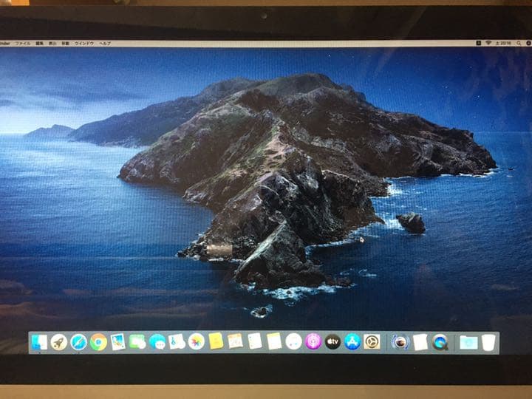Launch QuickTime Player from dock
Screen dimensions: 532x399
(440, 342)
